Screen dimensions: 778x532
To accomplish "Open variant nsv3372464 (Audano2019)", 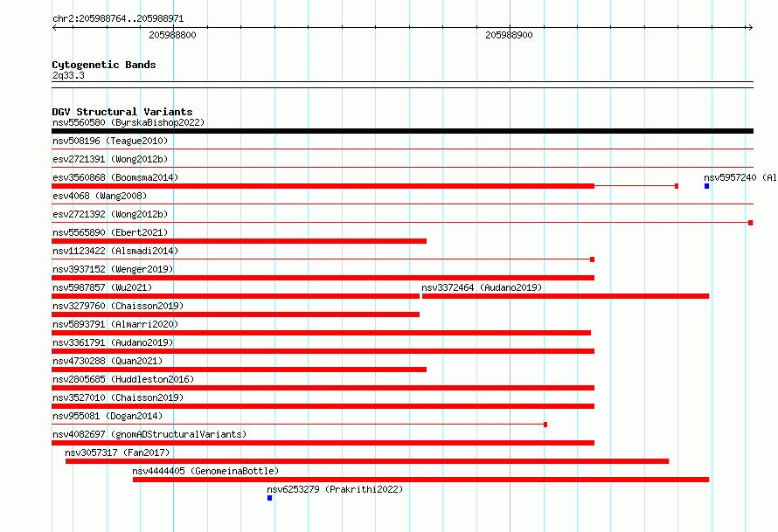I will pyautogui.click(x=482, y=287).
